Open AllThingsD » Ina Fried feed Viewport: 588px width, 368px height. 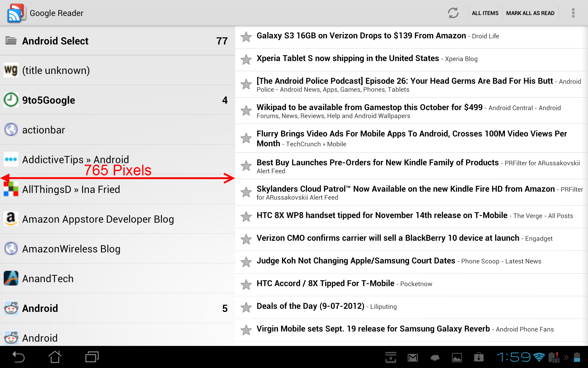[x=118, y=189]
